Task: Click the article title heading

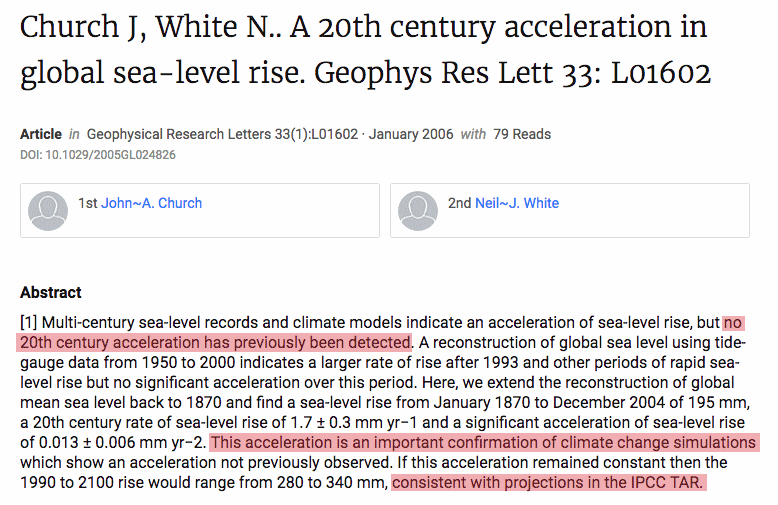Action: (x=366, y=50)
